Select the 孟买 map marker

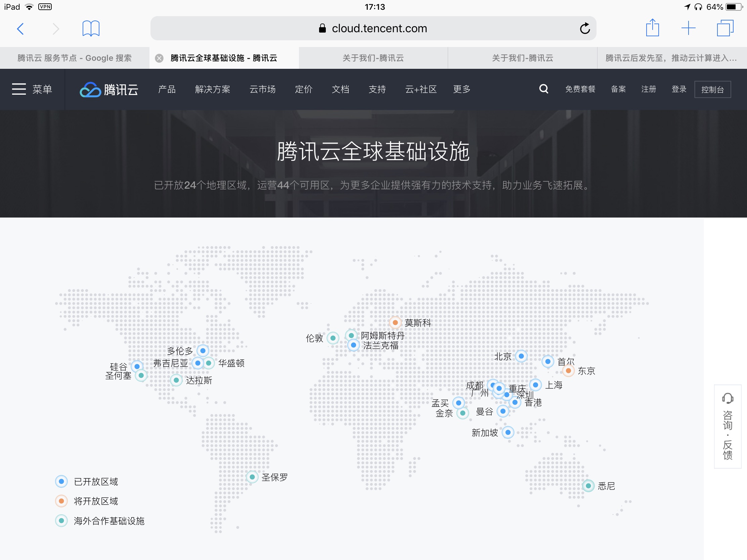click(x=458, y=403)
